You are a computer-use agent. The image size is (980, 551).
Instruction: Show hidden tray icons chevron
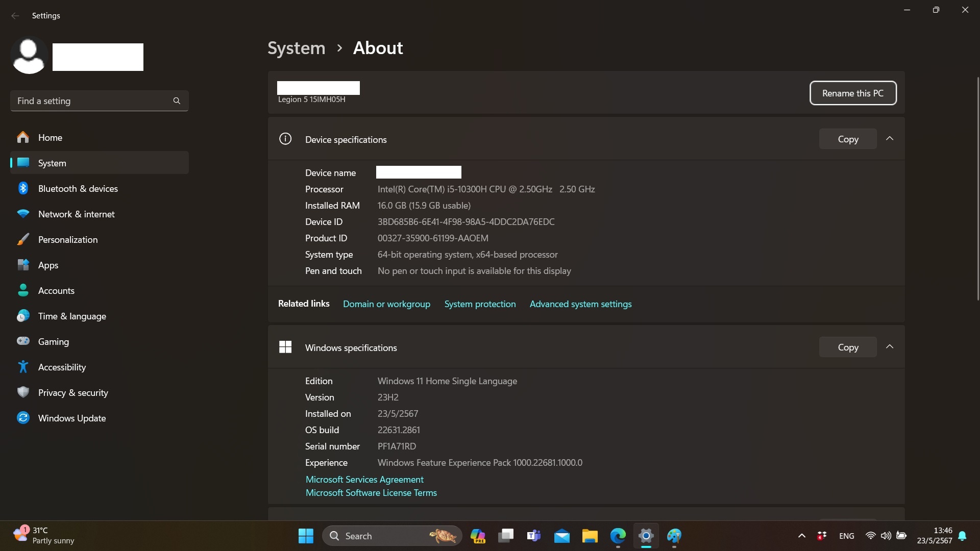[x=802, y=536]
